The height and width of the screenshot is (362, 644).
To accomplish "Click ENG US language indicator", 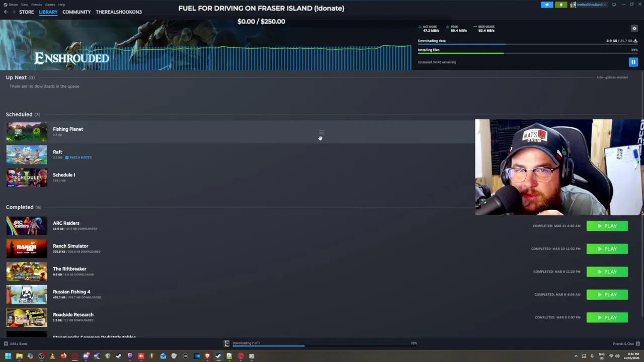I will click(x=602, y=356).
